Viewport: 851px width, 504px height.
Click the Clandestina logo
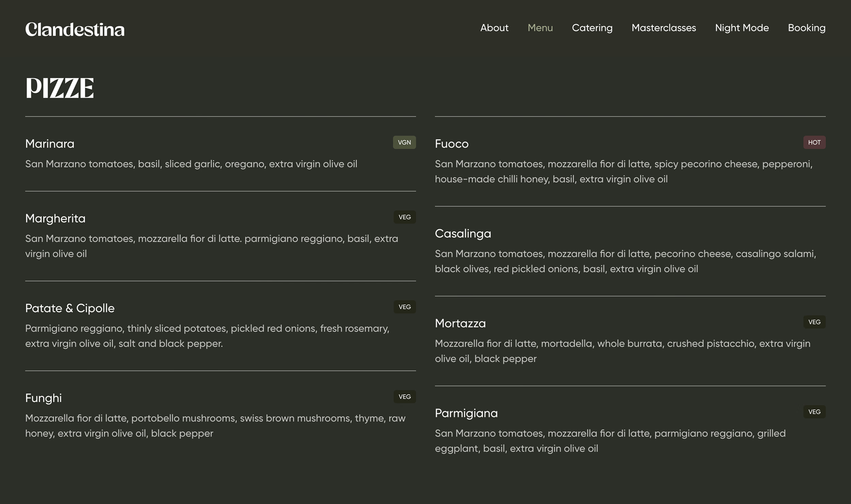(75, 29)
